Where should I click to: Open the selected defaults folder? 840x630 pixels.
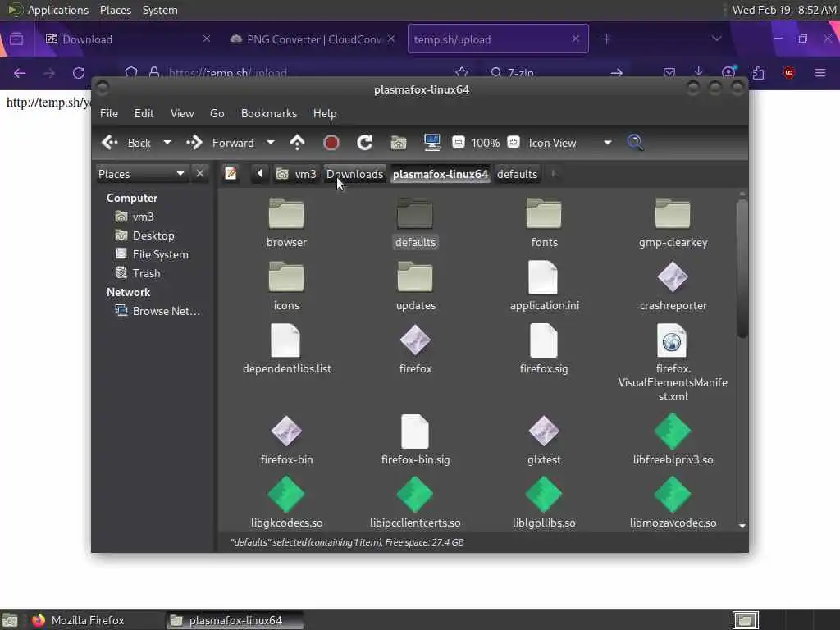[x=415, y=223]
